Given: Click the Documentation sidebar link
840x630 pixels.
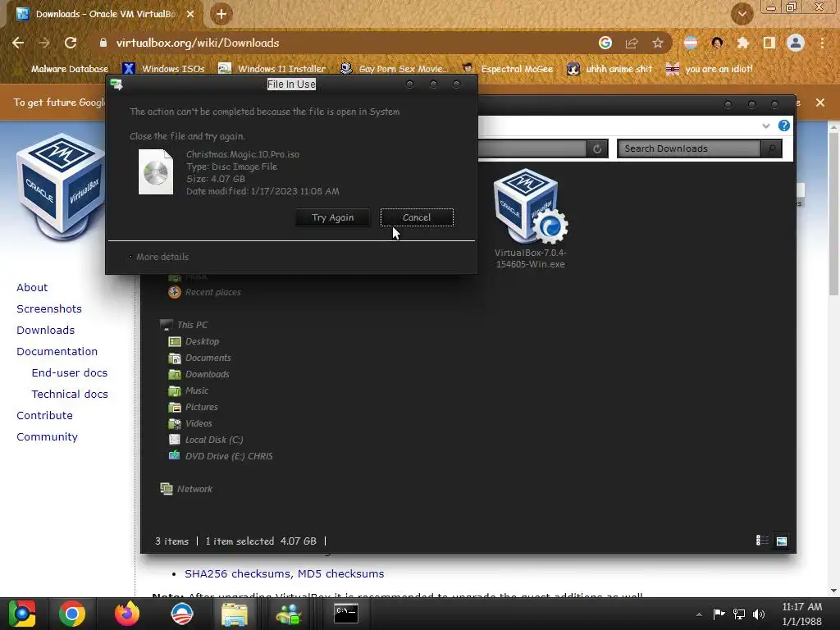Looking at the screenshot, I should 57,352.
